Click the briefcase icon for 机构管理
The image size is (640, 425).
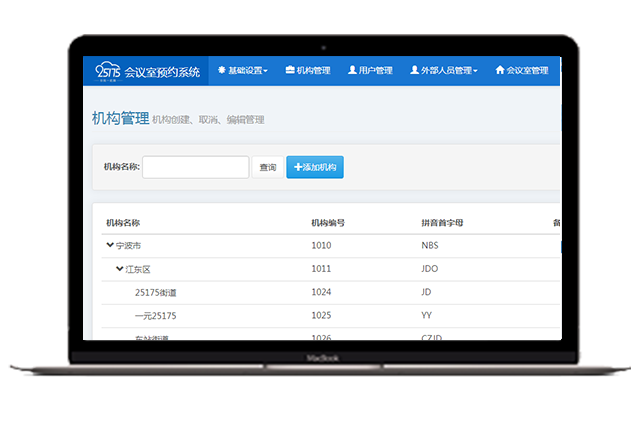click(x=290, y=71)
